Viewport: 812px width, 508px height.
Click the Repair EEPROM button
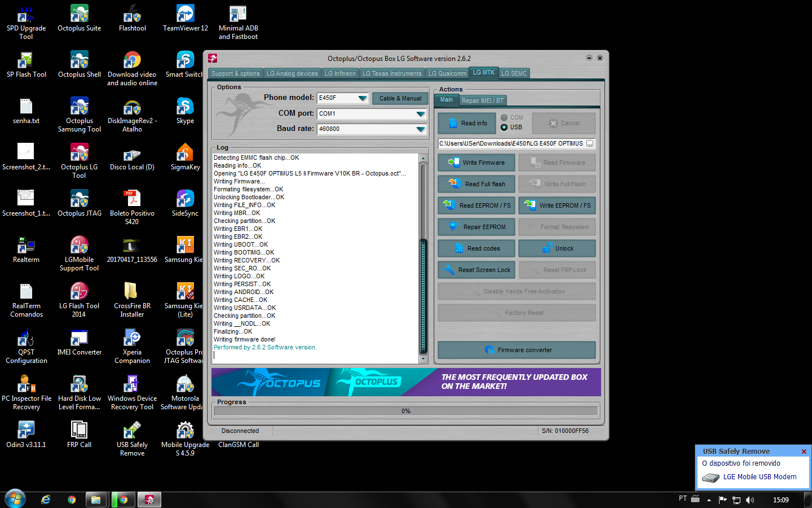click(476, 227)
